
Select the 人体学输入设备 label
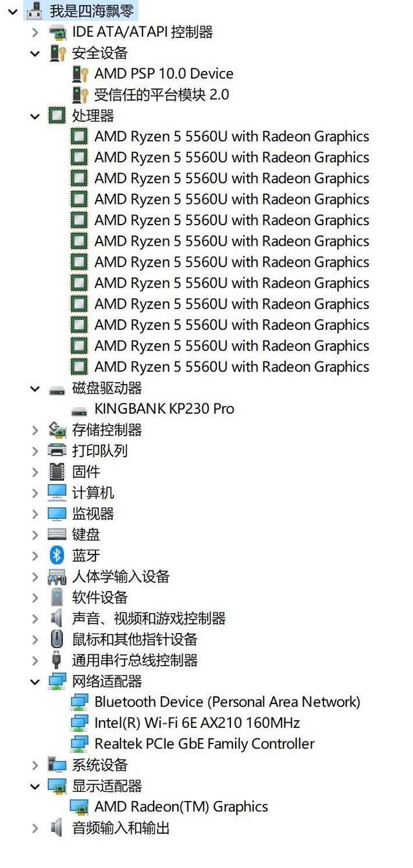tap(121, 576)
